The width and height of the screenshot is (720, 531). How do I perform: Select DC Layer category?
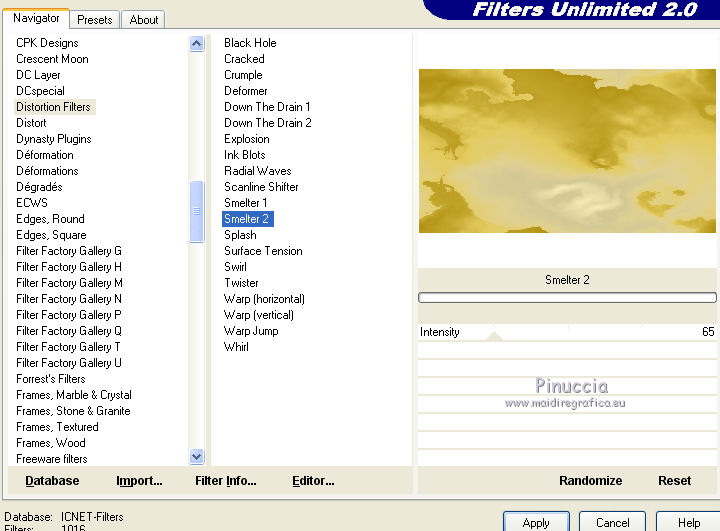pos(38,75)
